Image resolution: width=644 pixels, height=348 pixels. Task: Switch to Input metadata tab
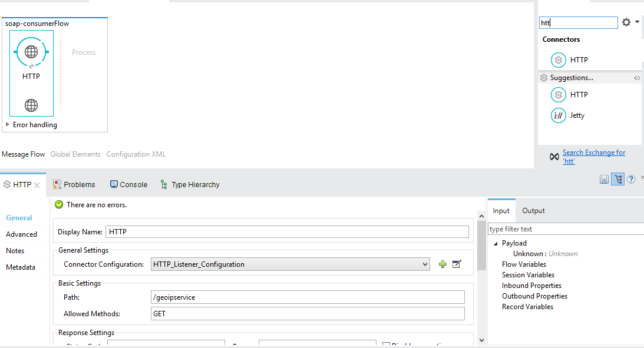coord(501,211)
